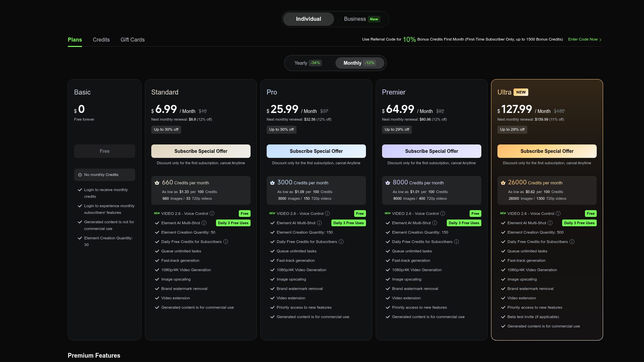This screenshot has width=644, height=362.
Task: Switch billing to Yearly -34%
Action: (308, 63)
